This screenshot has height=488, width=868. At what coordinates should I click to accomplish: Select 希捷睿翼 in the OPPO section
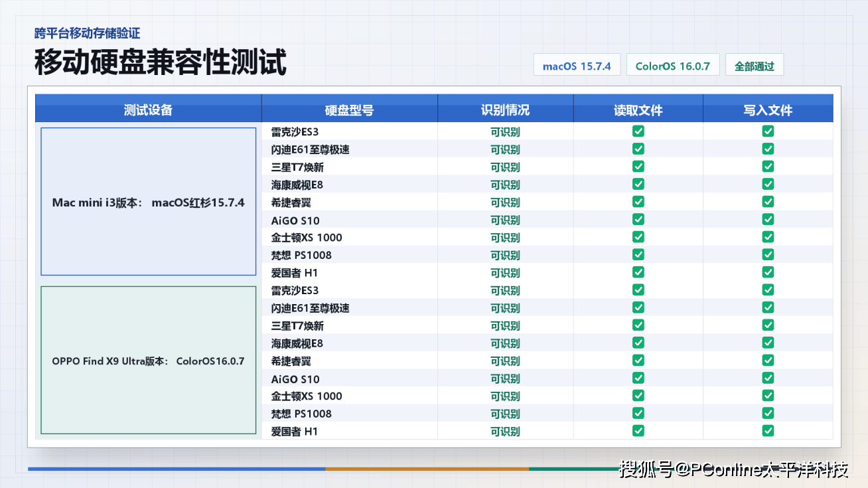pyautogui.click(x=291, y=361)
